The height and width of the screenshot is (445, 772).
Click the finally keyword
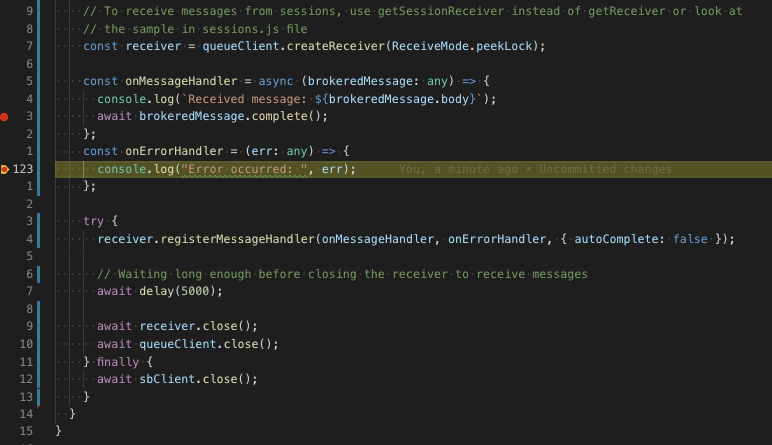(118, 362)
